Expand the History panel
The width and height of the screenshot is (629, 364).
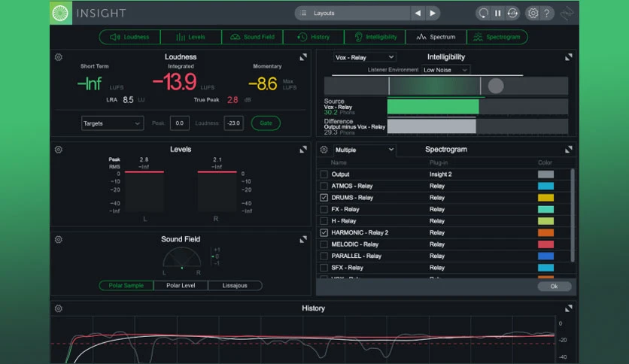pyautogui.click(x=568, y=308)
